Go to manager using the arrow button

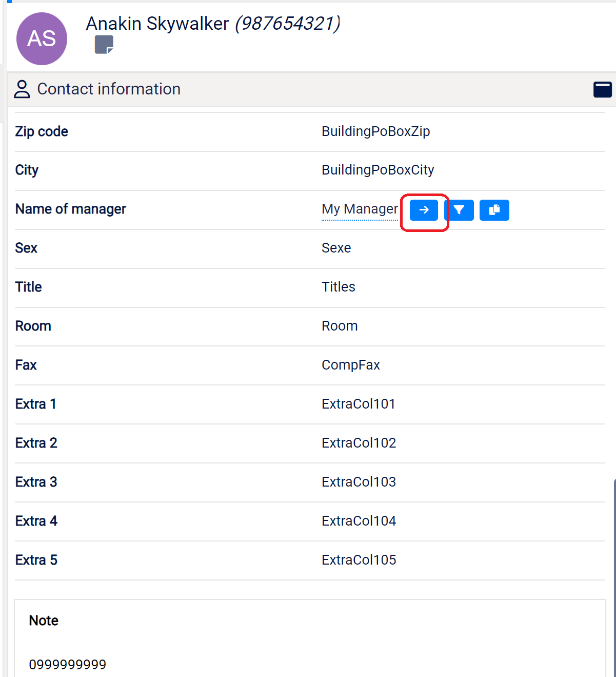pyautogui.click(x=424, y=210)
